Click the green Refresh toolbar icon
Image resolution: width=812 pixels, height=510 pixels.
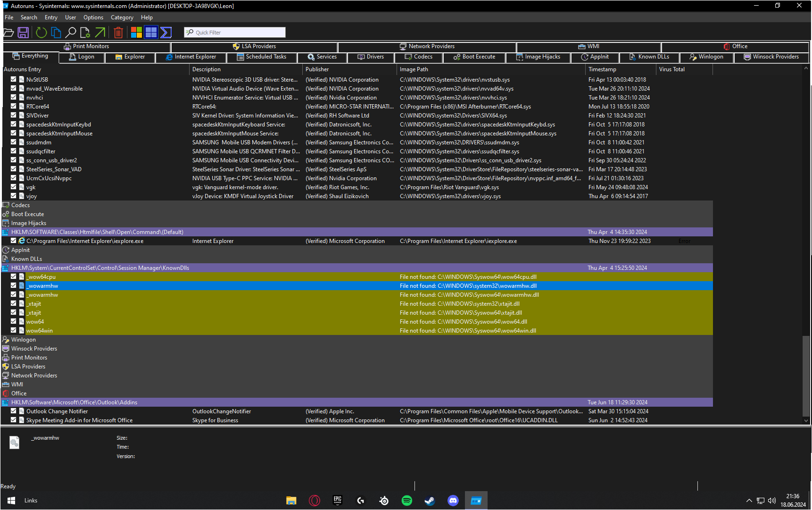(x=41, y=33)
